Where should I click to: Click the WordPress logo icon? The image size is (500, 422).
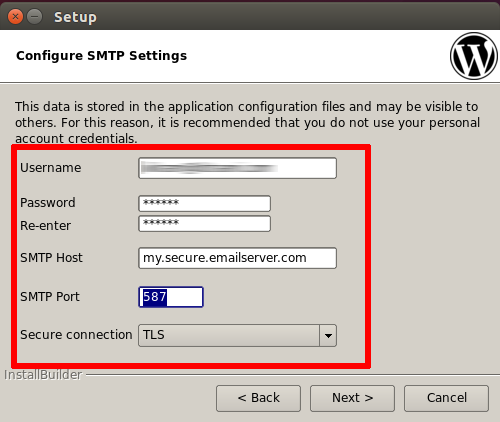pyautogui.click(x=474, y=56)
